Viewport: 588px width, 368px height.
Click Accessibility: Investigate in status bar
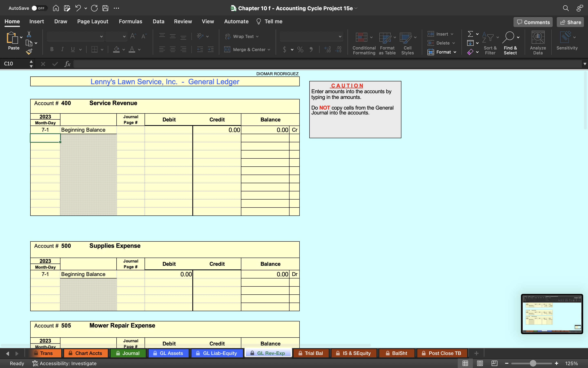point(64,363)
